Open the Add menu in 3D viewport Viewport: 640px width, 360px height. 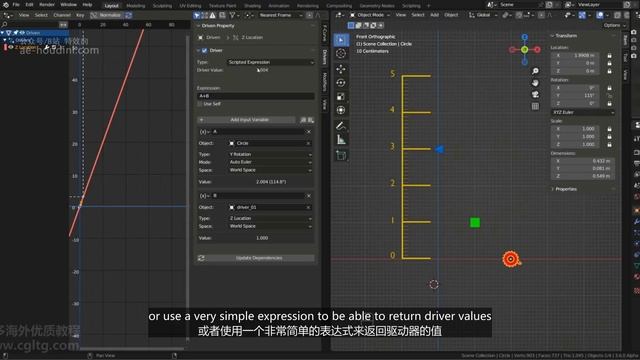coord(434,15)
